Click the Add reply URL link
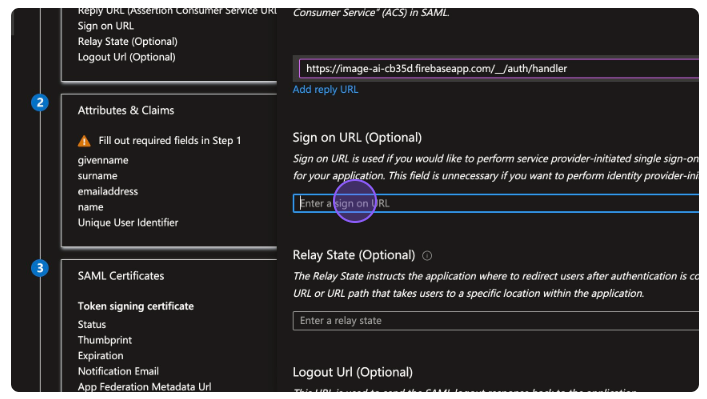This screenshot has width=707, height=399. 325,89
